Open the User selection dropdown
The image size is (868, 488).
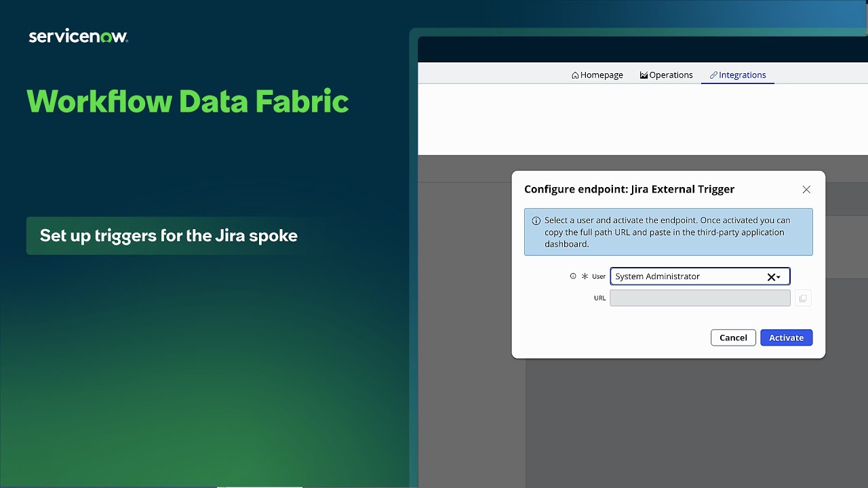(x=779, y=277)
